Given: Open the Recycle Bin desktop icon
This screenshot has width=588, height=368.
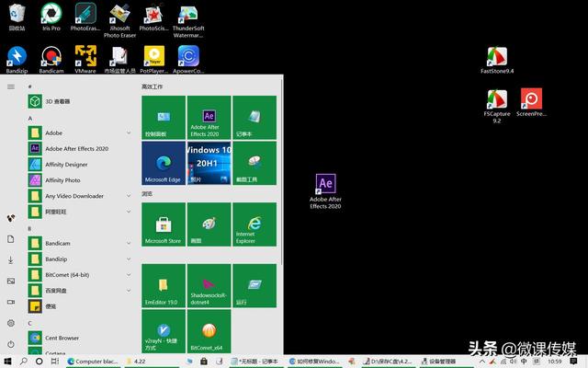Looking at the screenshot, I should 17,17.
